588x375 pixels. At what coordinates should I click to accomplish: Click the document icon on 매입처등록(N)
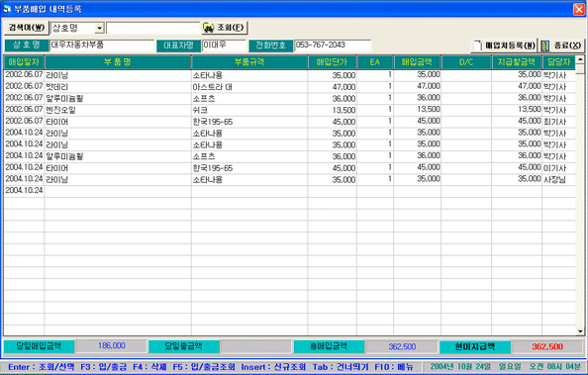click(478, 46)
